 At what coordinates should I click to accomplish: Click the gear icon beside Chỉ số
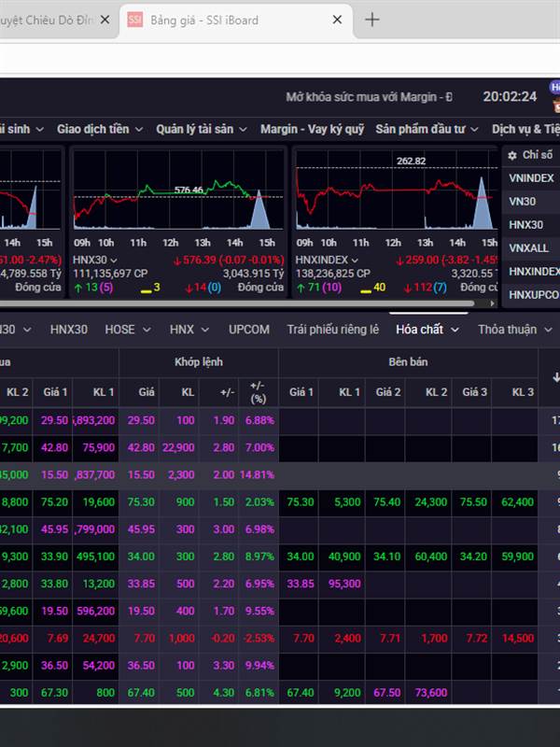(x=511, y=155)
